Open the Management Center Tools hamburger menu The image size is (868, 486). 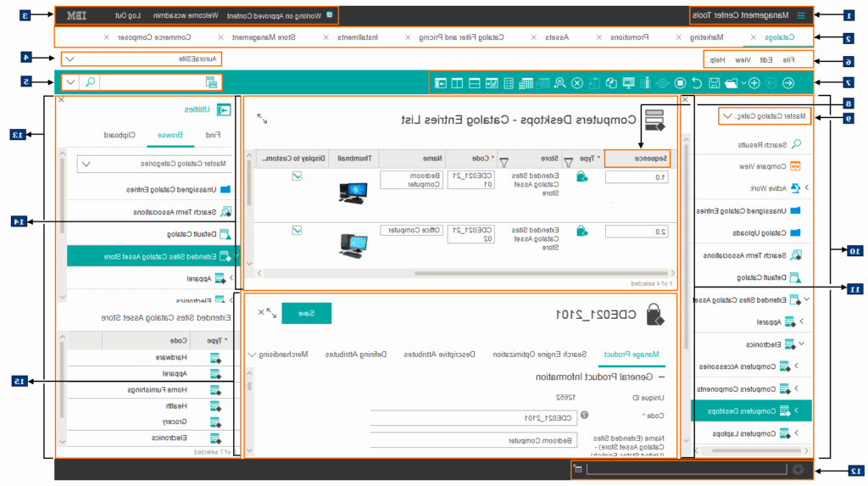pos(801,15)
